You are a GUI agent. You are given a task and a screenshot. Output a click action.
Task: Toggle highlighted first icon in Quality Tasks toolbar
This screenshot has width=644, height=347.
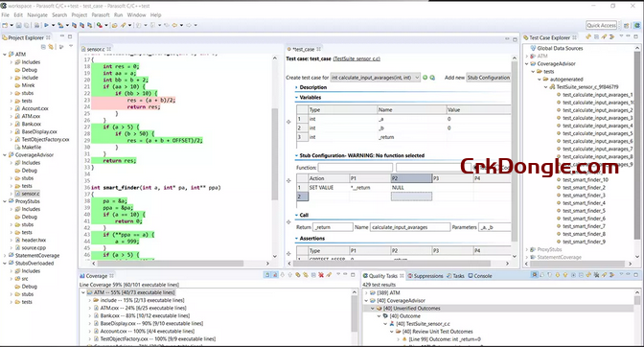535,275
